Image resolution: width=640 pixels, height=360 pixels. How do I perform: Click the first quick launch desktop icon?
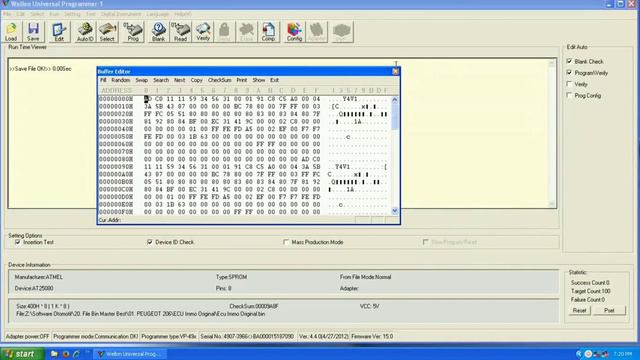[54, 354]
